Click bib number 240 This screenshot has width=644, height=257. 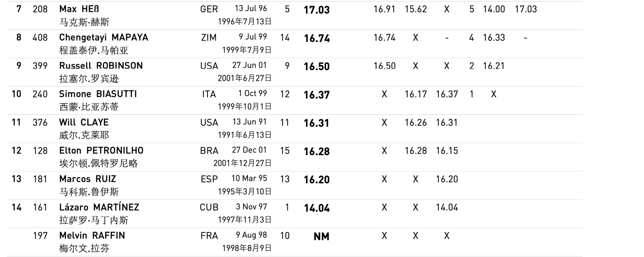40,94
